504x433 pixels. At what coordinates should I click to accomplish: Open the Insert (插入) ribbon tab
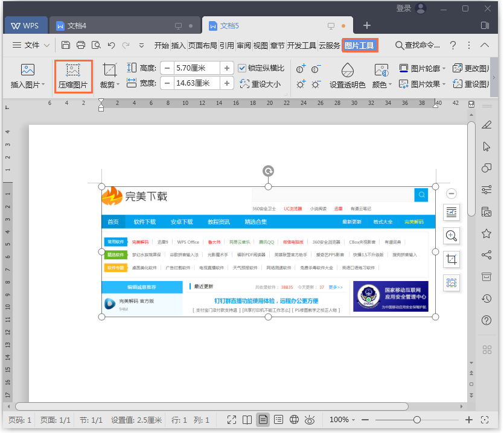pyautogui.click(x=179, y=46)
